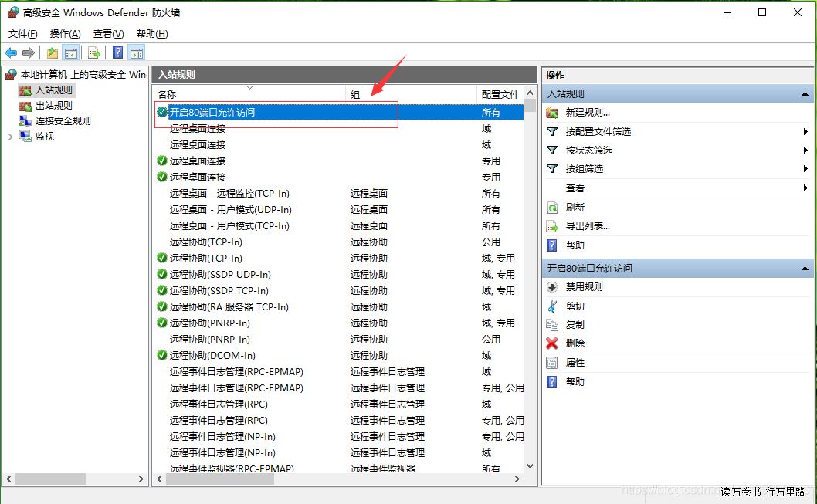This screenshot has width=817, height=504.
Task: Click 导出列表... action
Action: (588, 226)
